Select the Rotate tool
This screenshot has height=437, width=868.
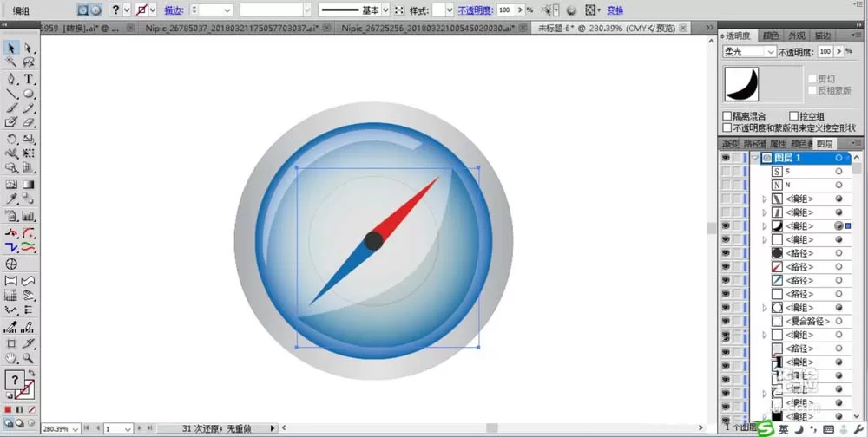pyautogui.click(x=11, y=139)
